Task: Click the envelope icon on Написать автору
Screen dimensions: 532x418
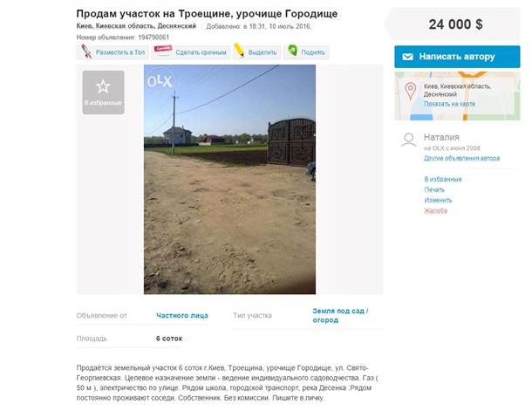Action: click(407, 57)
